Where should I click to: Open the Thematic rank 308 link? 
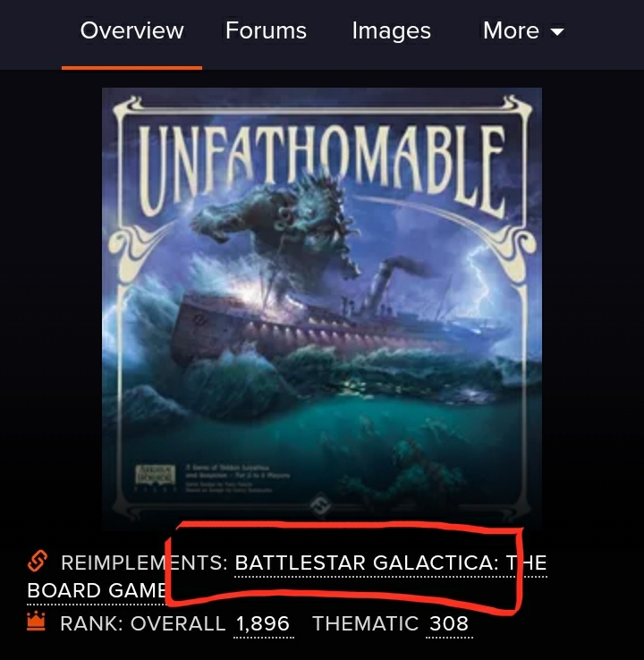449,623
